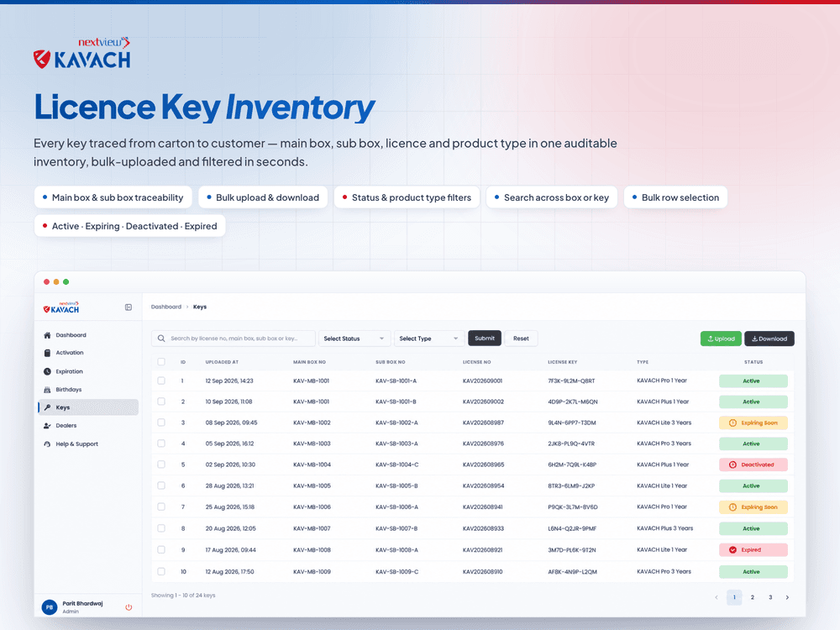Click the search magnifier icon
This screenshot has width=840, height=630.
tap(161, 339)
